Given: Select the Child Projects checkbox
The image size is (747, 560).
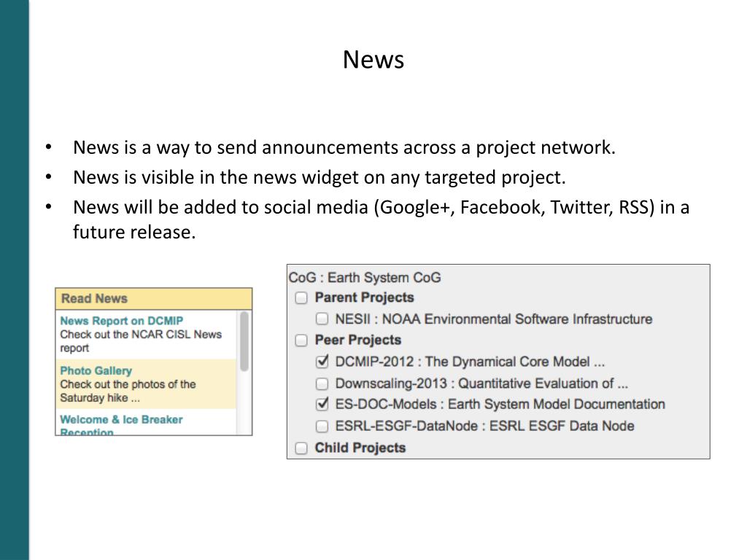Looking at the screenshot, I should click(x=301, y=448).
